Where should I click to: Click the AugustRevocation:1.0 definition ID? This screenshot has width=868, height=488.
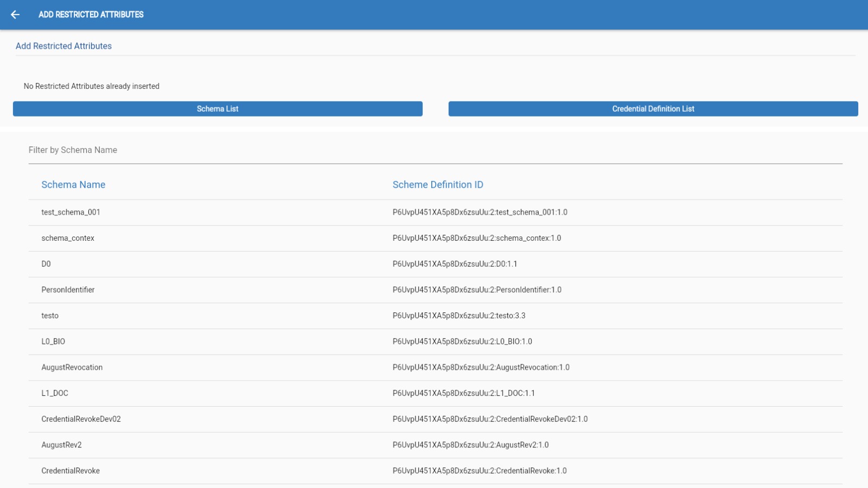[481, 368]
